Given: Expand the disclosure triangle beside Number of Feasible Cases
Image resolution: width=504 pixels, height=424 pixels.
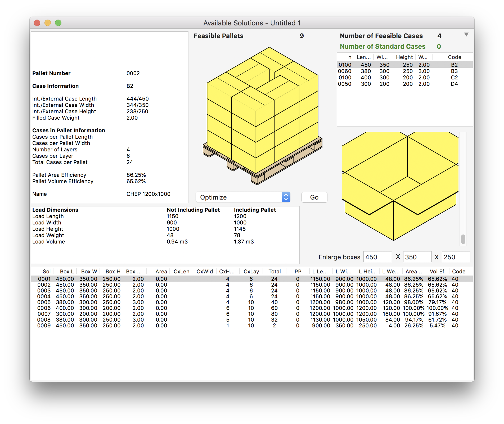Looking at the screenshot, I should tap(466, 35).
